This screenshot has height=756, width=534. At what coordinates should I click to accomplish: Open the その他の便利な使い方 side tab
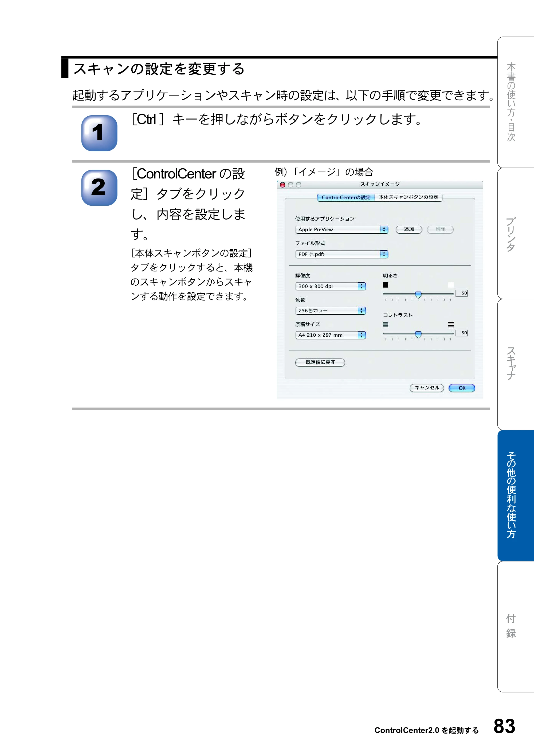pos(516,496)
